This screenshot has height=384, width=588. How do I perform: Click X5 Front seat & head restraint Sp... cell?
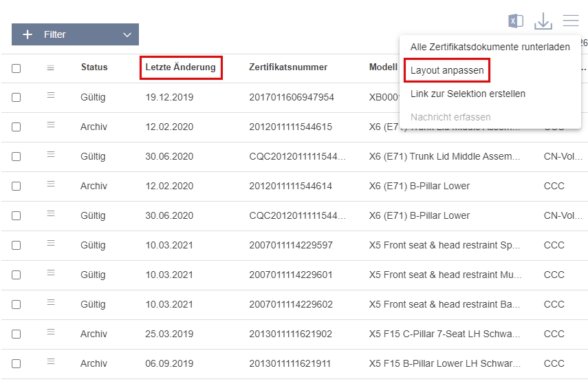point(444,245)
